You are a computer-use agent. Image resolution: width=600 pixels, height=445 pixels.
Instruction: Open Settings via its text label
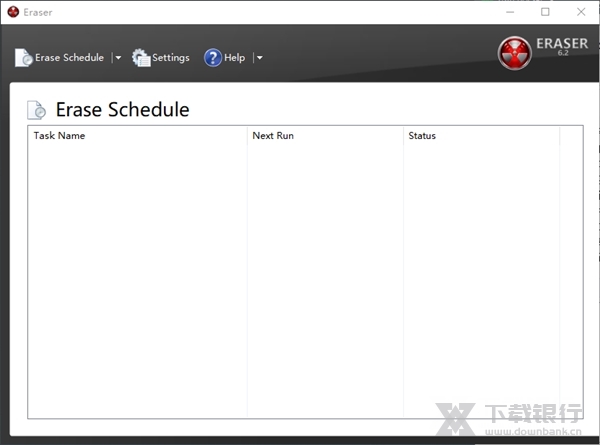170,58
